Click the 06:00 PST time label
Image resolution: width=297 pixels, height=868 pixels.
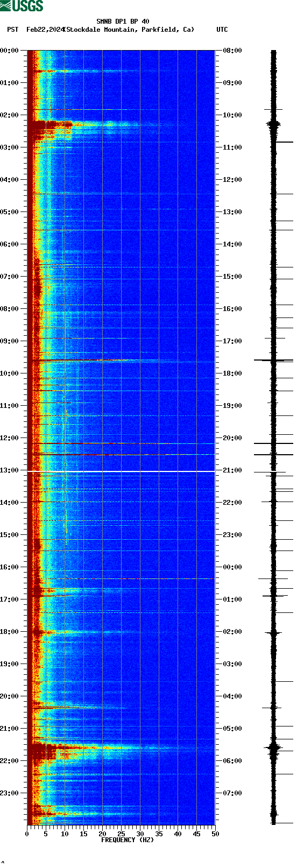coord(9,244)
